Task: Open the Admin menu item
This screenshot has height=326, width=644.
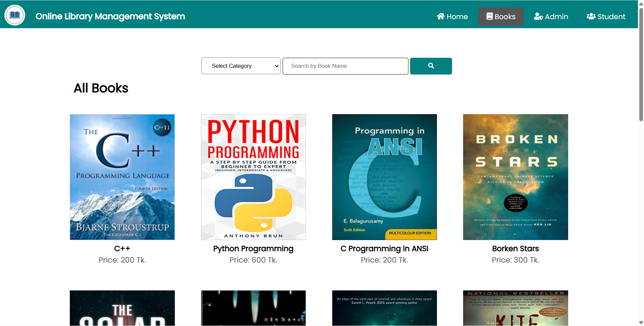Action: pyautogui.click(x=551, y=16)
